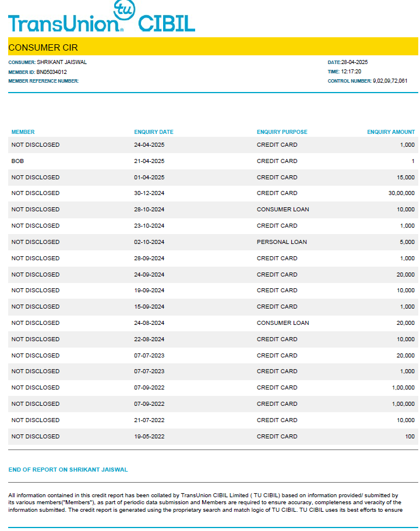Select enquiry amount 5,000
The height and width of the screenshot is (531, 420).
(x=407, y=242)
